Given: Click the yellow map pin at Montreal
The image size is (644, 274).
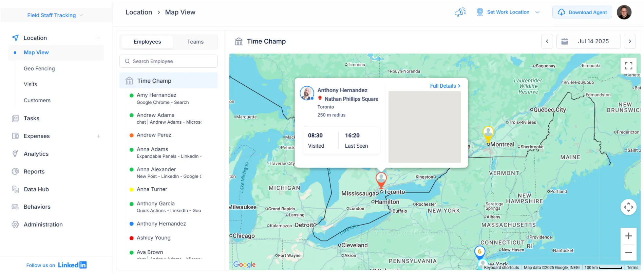Looking at the screenshot, I should tap(488, 134).
